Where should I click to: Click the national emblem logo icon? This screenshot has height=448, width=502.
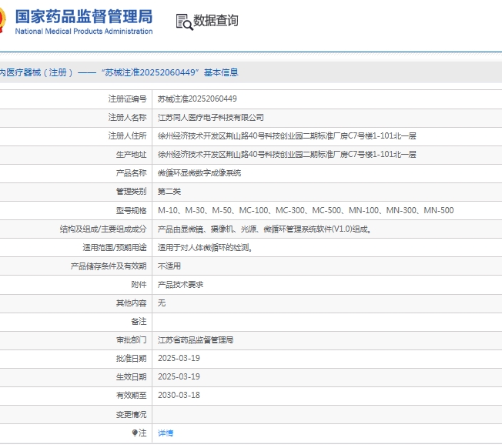tap(2, 20)
